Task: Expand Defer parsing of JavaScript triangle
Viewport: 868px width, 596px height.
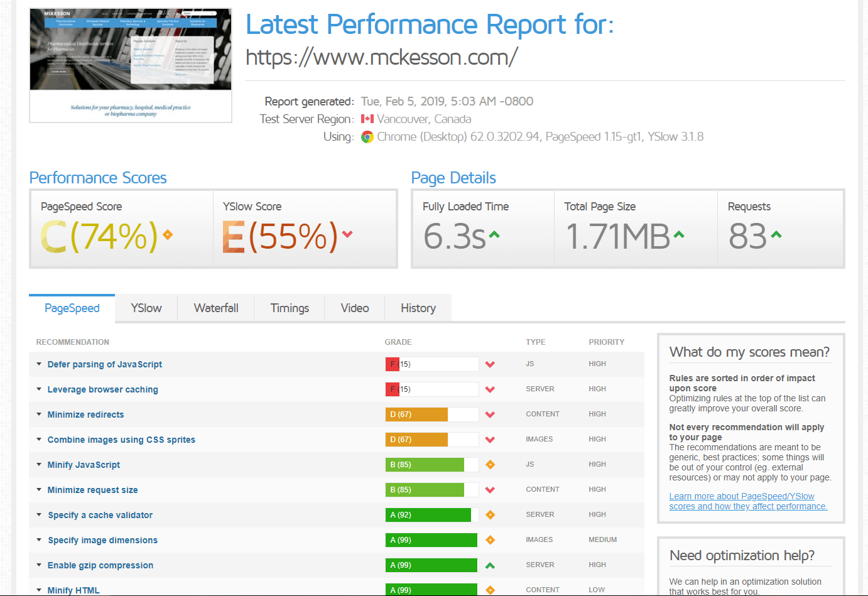Action: tap(39, 364)
